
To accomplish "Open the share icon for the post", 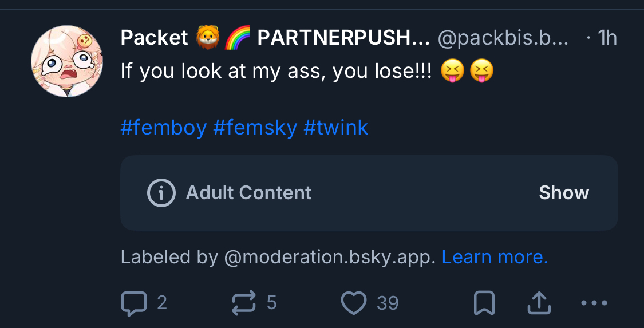I will point(539,303).
